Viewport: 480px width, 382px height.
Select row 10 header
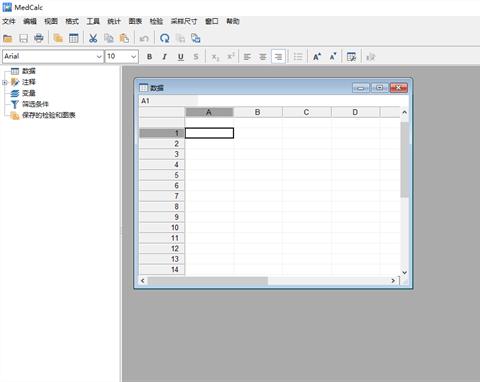tap(162, 228)
